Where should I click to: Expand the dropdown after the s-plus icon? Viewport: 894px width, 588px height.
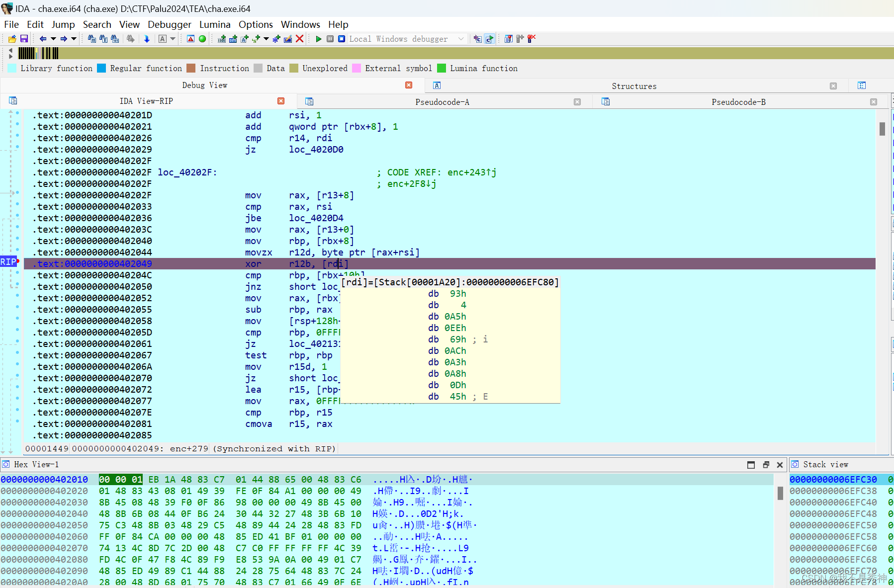(267, 39)
